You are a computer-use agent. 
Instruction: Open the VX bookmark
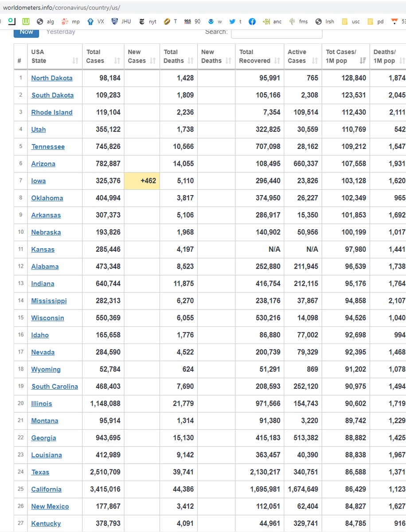(x=96, y=21)
